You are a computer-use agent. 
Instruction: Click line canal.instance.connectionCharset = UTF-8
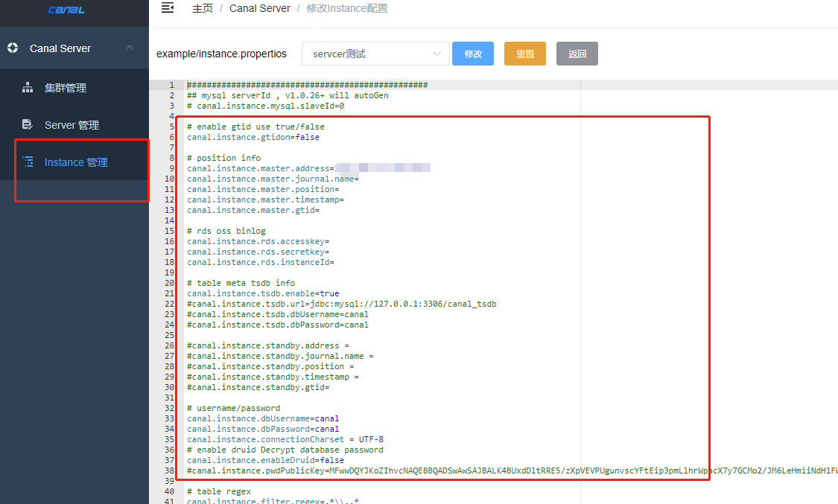[x=285, y=439]
